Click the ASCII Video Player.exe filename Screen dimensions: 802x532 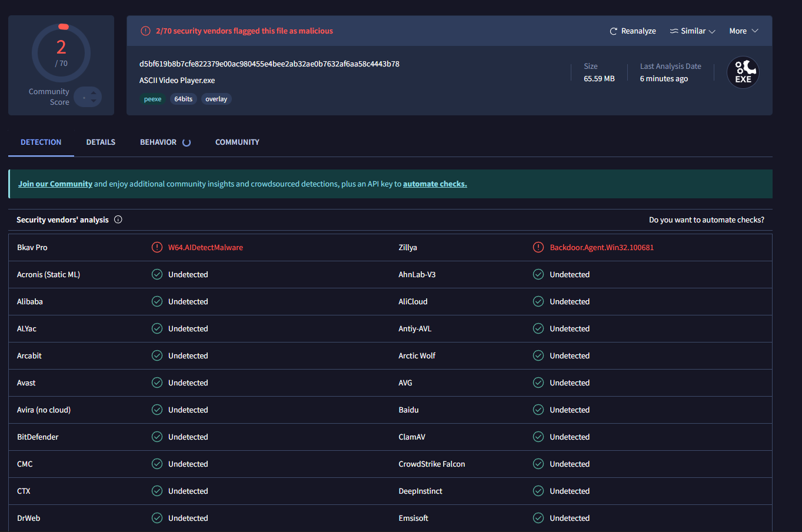[x=177, y=81]
